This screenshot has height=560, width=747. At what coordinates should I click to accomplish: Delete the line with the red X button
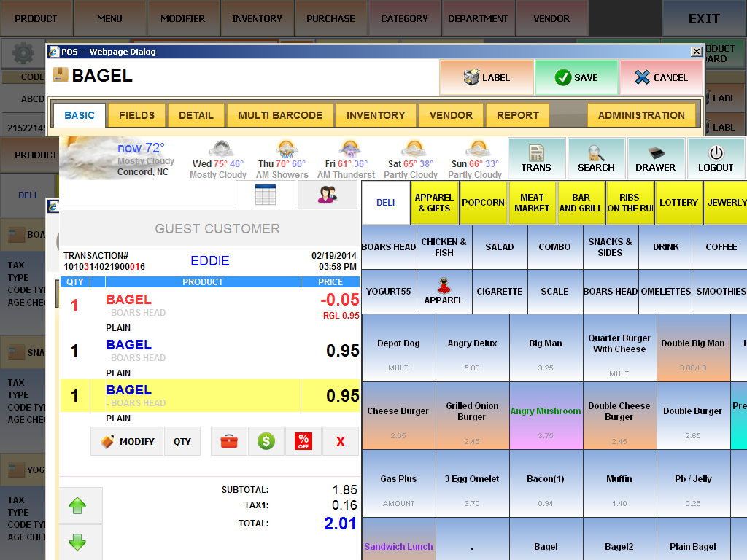[340, 441]
